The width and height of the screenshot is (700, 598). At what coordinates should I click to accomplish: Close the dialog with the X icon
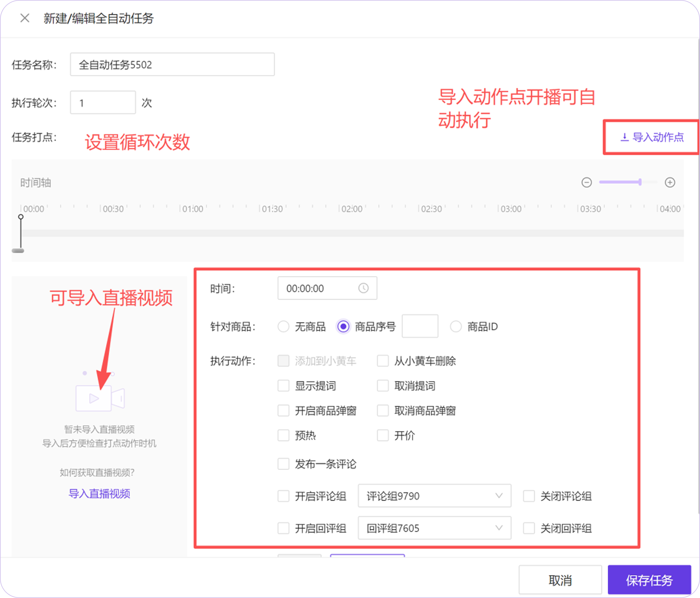click(x=25, y=18)
